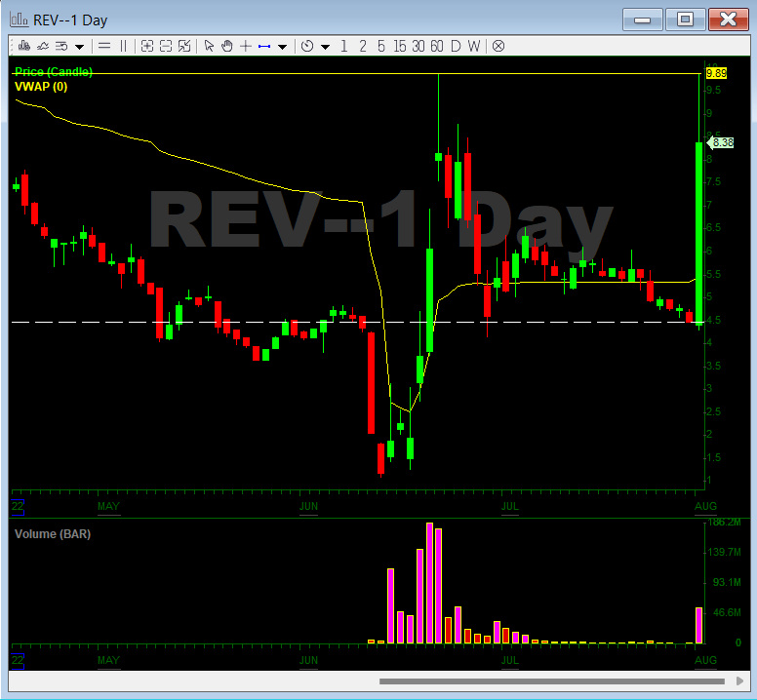
Task: Click the blue 22 year marker on price axis
Action: [18, 507]
